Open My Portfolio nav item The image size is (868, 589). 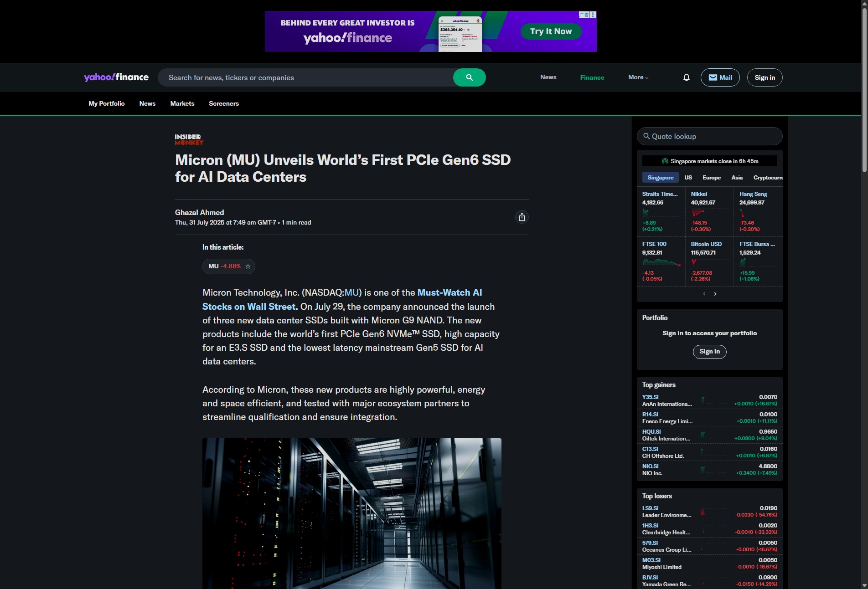coord(106,103)
